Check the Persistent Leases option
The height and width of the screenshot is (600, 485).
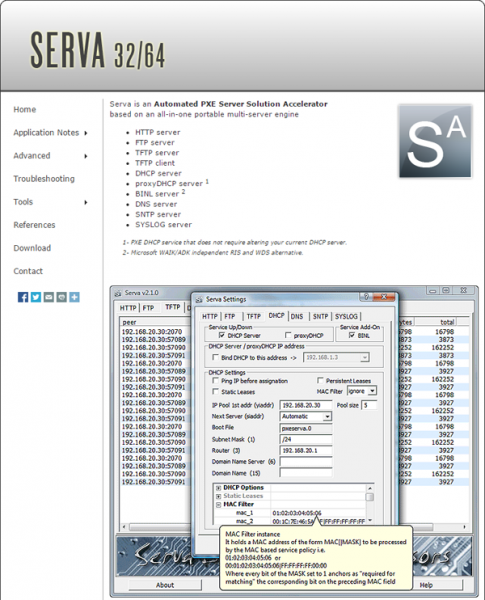pyautogui.click(x=320, y=380)
